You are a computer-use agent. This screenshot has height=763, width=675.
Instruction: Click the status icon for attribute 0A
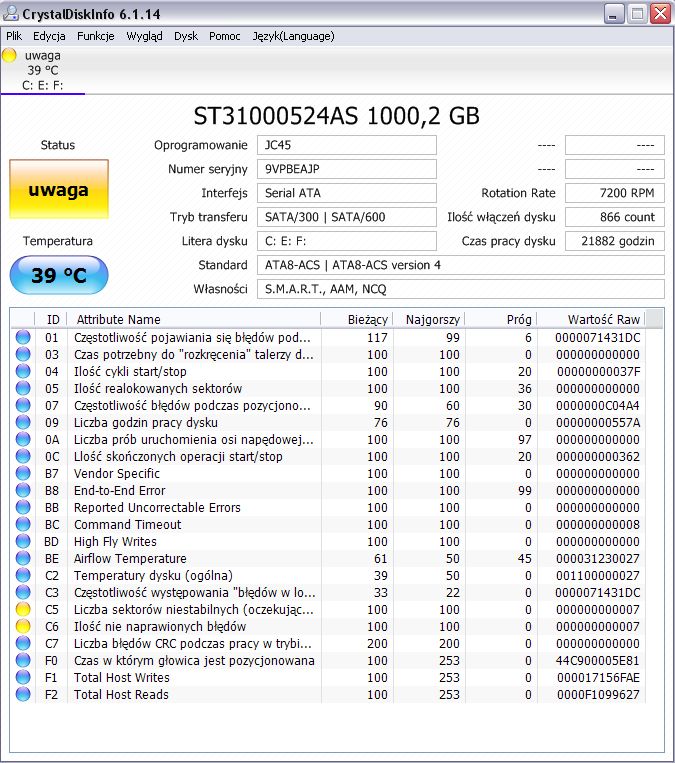23,439
